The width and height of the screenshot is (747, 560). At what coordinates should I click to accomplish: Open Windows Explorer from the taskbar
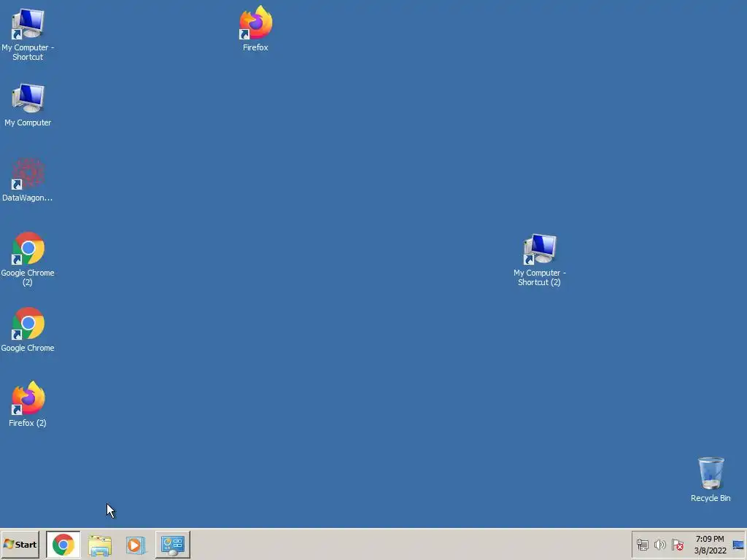(x=100, y=545)
